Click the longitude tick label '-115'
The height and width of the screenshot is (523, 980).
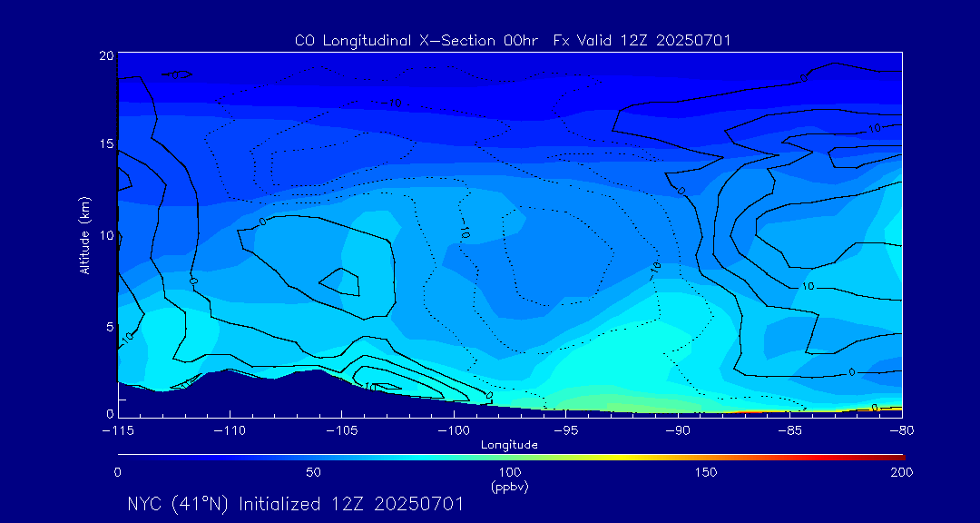click(x=117, y=431)
